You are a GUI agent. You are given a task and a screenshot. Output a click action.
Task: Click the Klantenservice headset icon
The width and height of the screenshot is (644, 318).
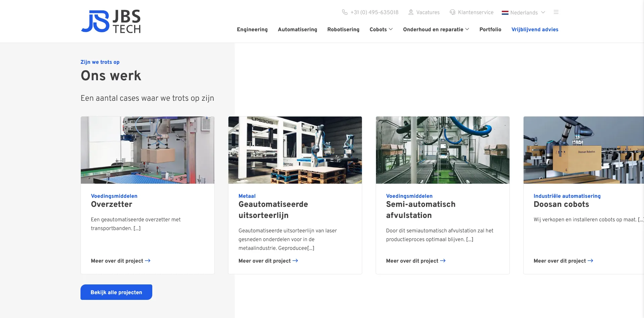pyautogui.click(x=452, y=12)
